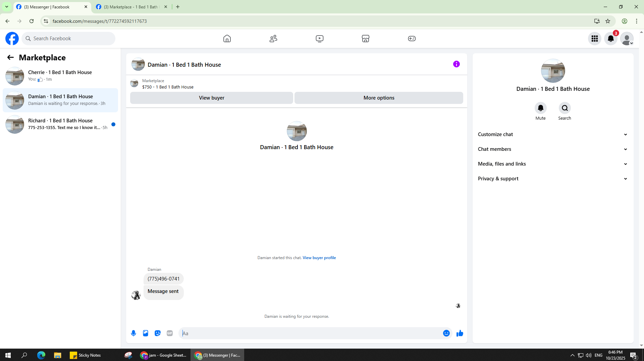Expand the Customize chat section
644x361 pixels.
point(553,134)
